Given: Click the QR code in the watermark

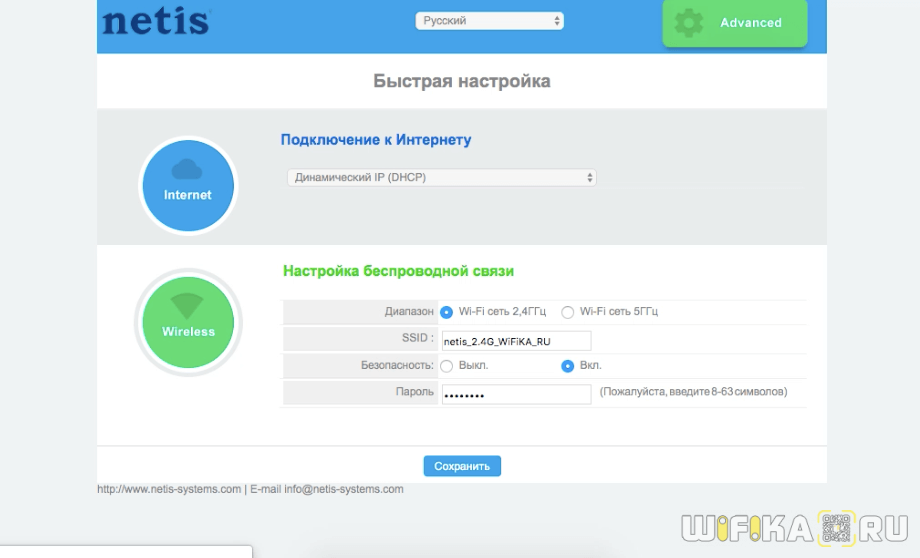Looking at the screenshot, I should (x=836, y=526).
